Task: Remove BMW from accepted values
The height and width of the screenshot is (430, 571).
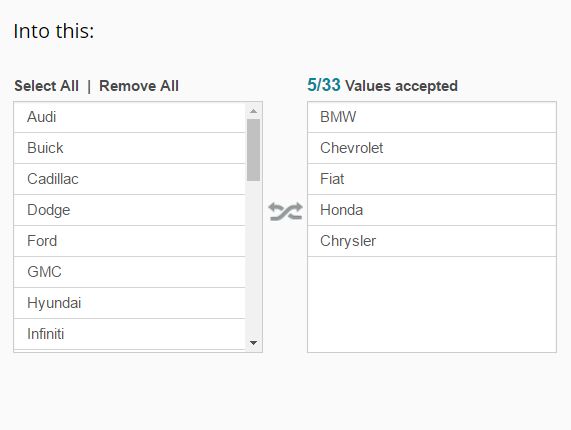Action: [x=432, y=117]
